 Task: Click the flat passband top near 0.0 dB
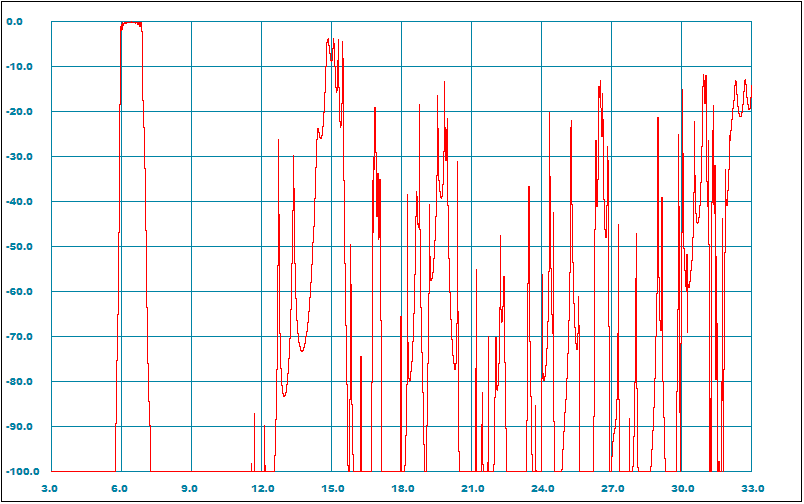131,23
